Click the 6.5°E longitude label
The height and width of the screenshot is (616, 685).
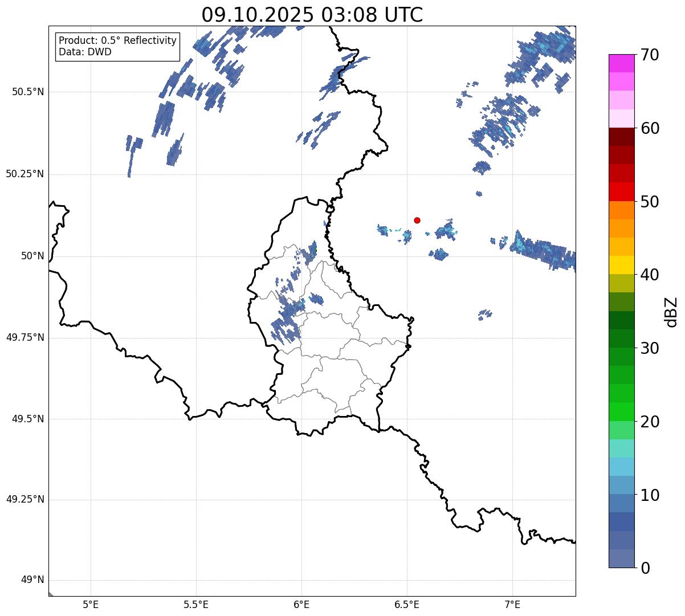click(407, 605)
